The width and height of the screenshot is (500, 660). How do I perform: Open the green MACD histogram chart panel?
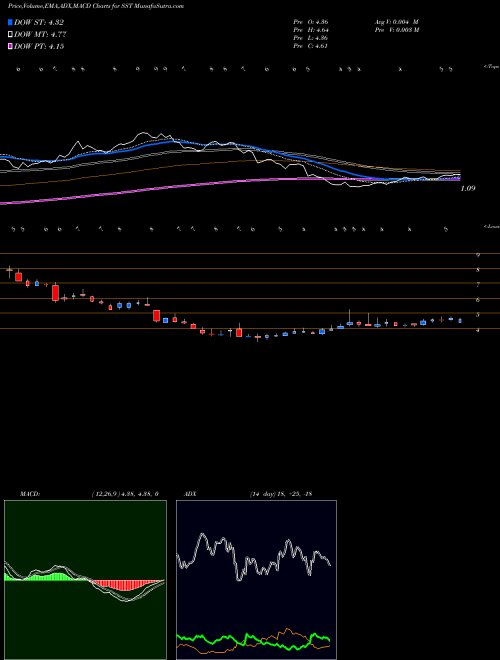click(85, 580)
